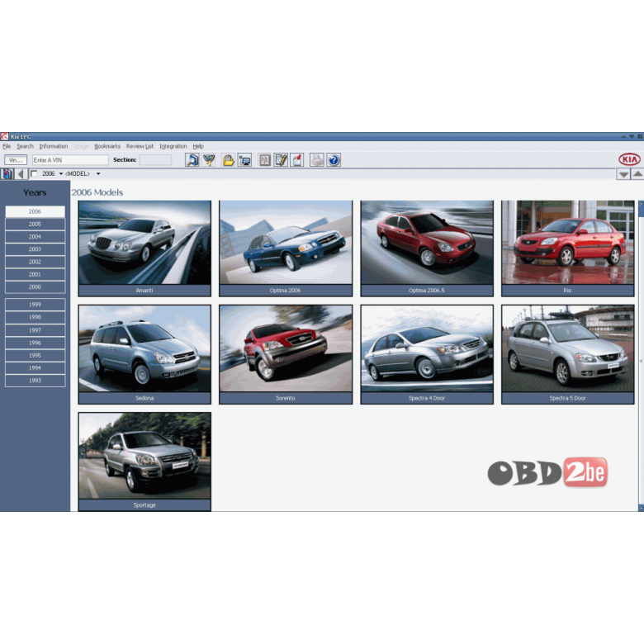
Task: Open the Search menu
Action: click(x=25, y=146)
